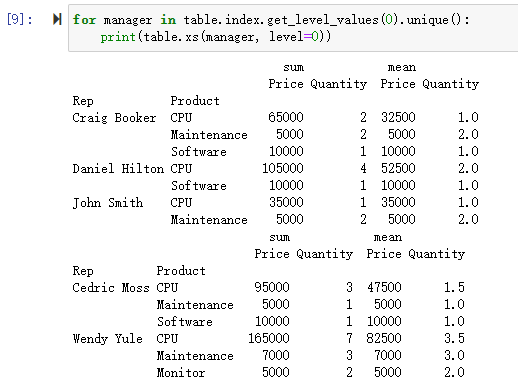Click the 82500 mean price value

[384, 339]
